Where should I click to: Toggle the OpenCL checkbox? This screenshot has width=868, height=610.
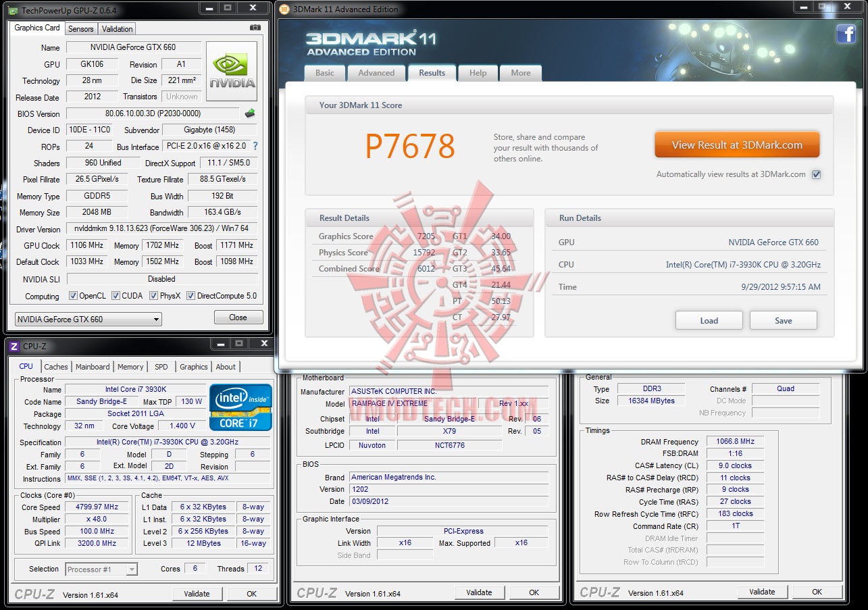pos(73,296)
